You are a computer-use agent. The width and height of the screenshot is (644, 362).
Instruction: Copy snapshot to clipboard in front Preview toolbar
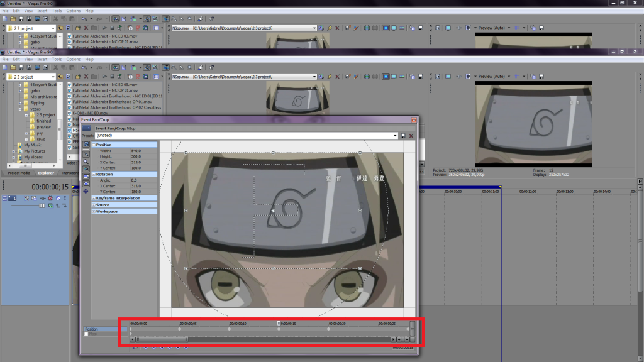click(533, 76)
